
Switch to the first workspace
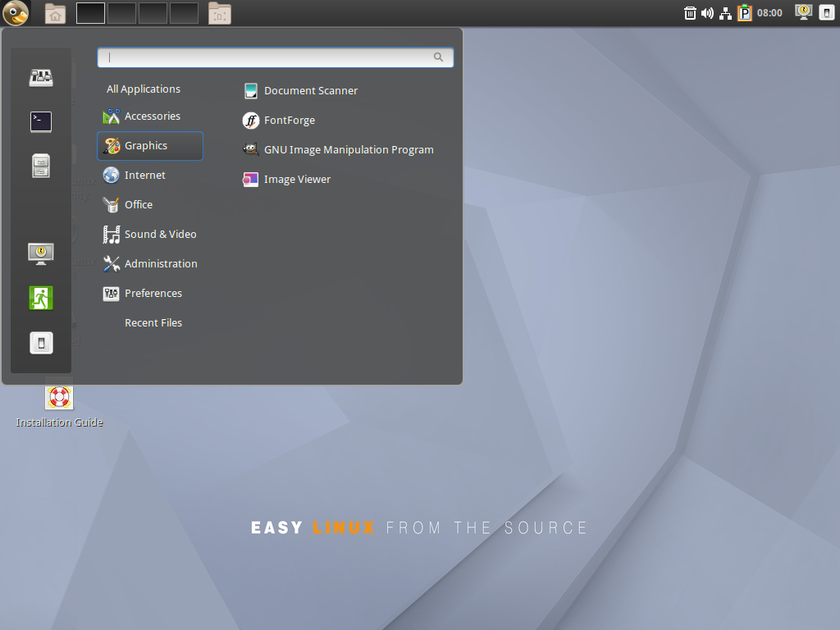tap(90, 13)
